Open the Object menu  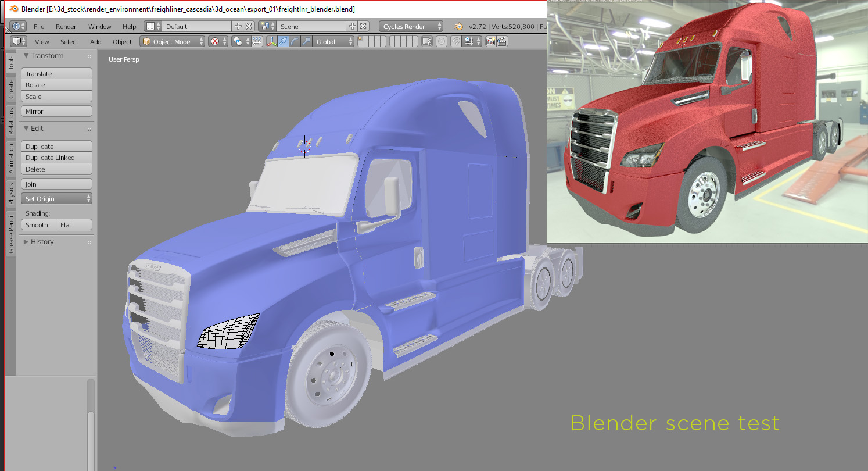click(123, 42)
